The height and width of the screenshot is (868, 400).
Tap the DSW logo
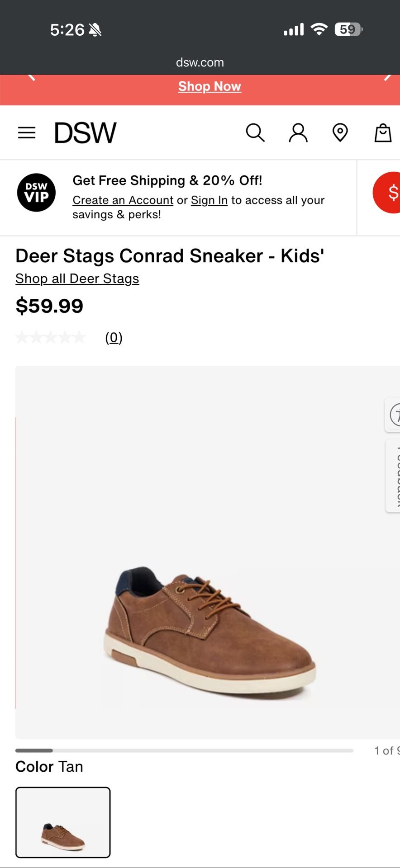coord(86,133)
